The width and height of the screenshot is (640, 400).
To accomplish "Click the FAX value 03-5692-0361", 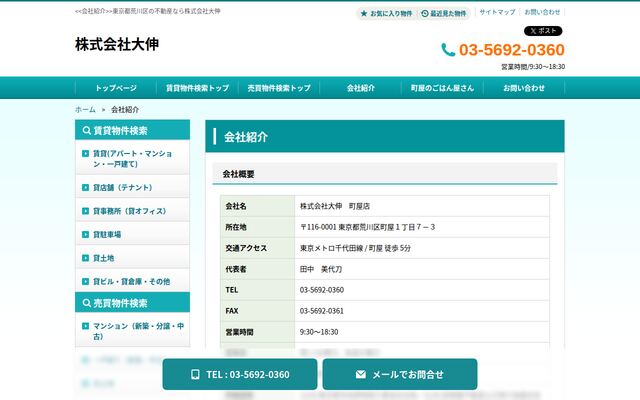I will click(x=322, y=311).
